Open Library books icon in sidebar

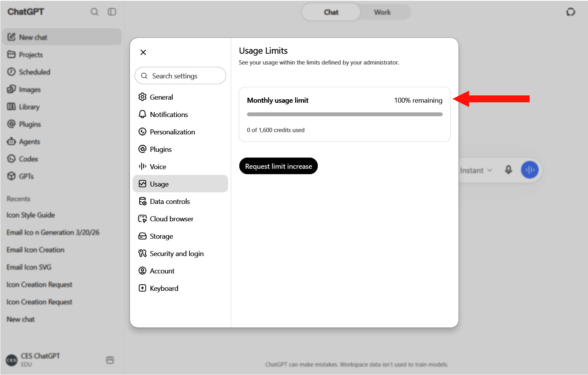pyautogui.click(x=11, y=107)
